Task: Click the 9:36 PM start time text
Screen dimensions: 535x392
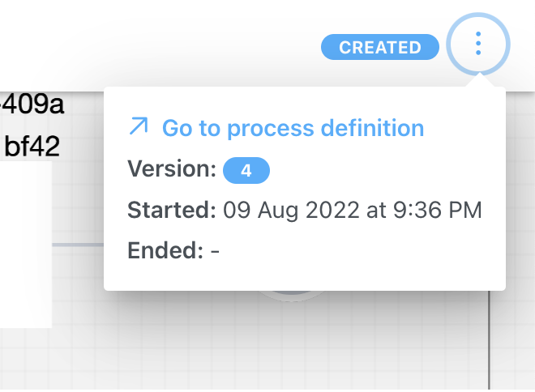Action: [438, 210]
